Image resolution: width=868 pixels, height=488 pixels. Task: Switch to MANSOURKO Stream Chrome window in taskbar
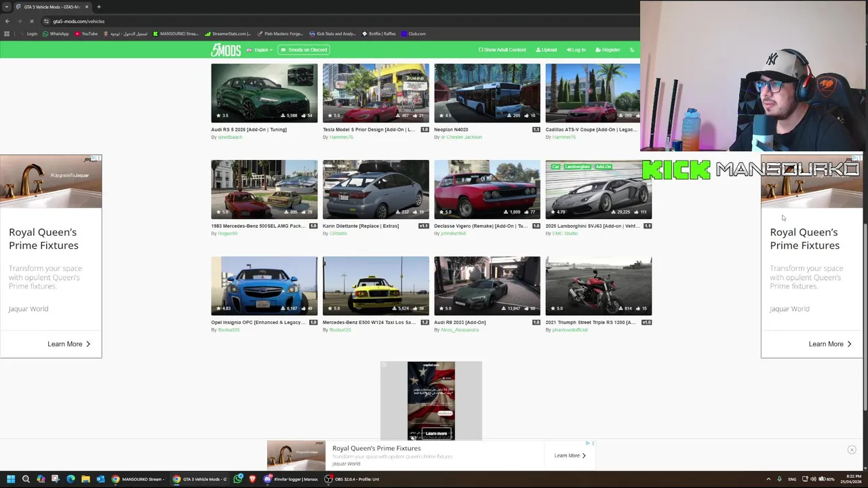[x=139, y=479]
